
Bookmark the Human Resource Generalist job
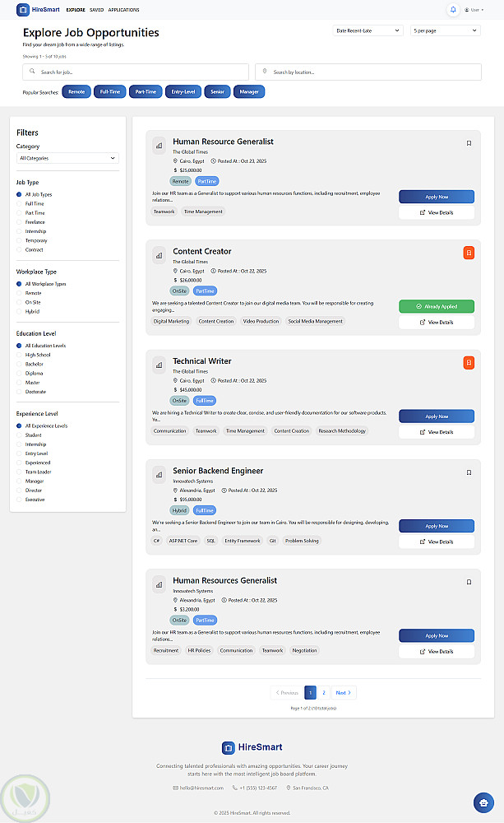pos(469,143)
